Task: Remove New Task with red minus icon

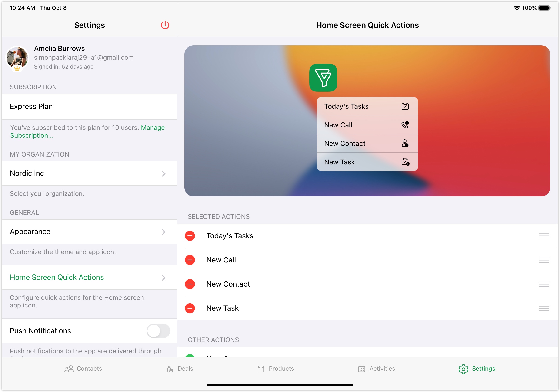Action: coord(190,308)
